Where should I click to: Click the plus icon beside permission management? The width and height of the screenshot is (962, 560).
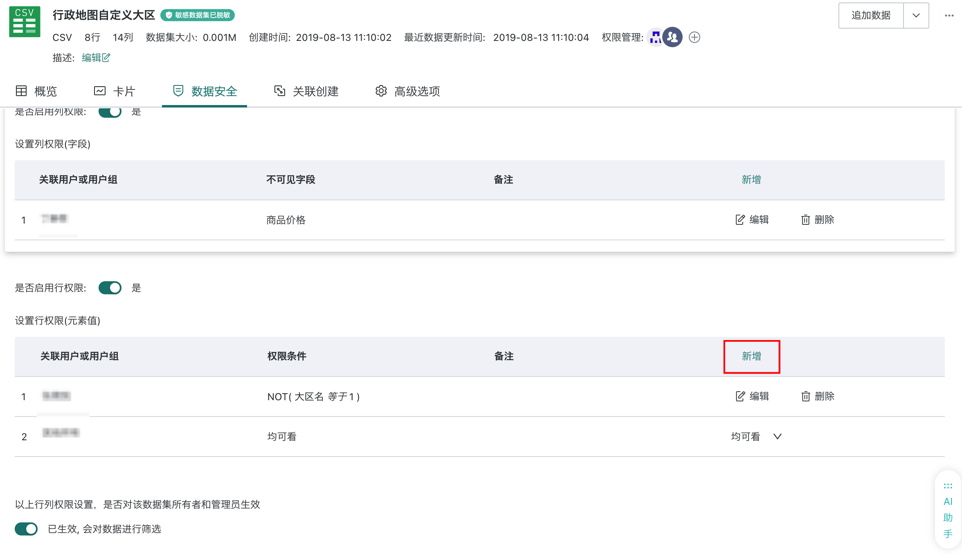[694, 37]
